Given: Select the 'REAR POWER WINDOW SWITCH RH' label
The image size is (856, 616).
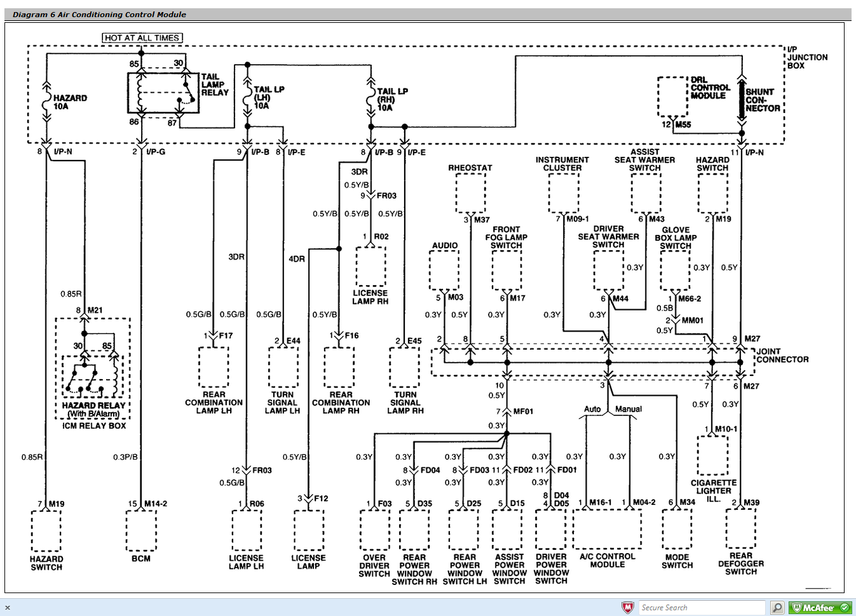Looking at the screenshot, I should click(414, 570).
